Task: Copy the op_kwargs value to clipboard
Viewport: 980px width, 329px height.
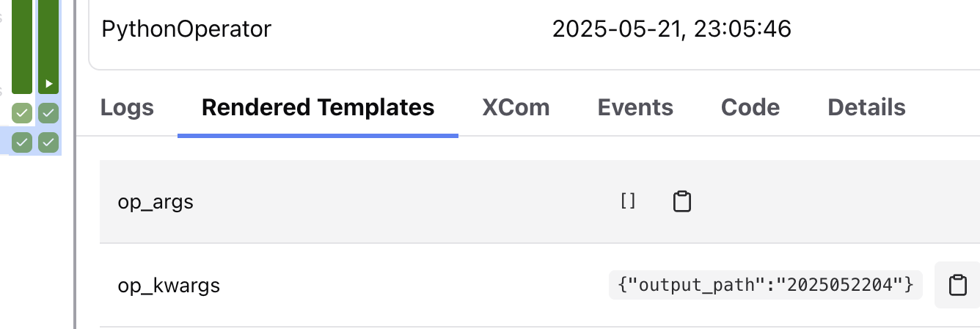Action: tap(957, 285)
